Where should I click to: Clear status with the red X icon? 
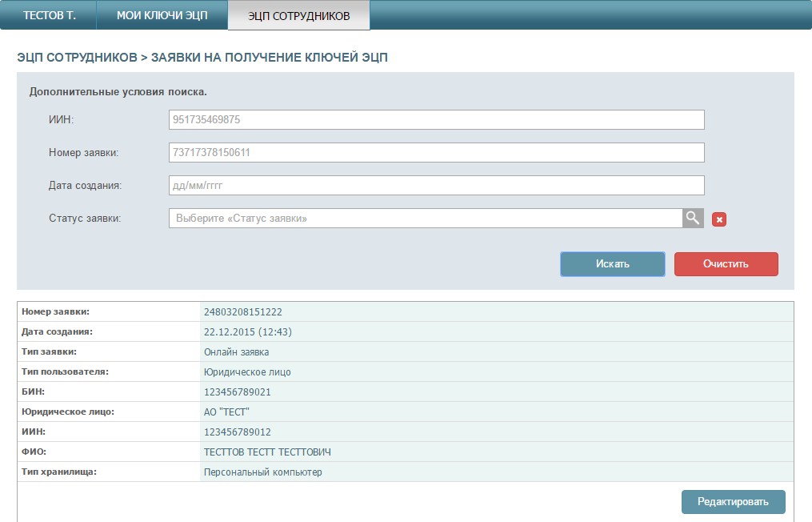(x=718, y=219)
